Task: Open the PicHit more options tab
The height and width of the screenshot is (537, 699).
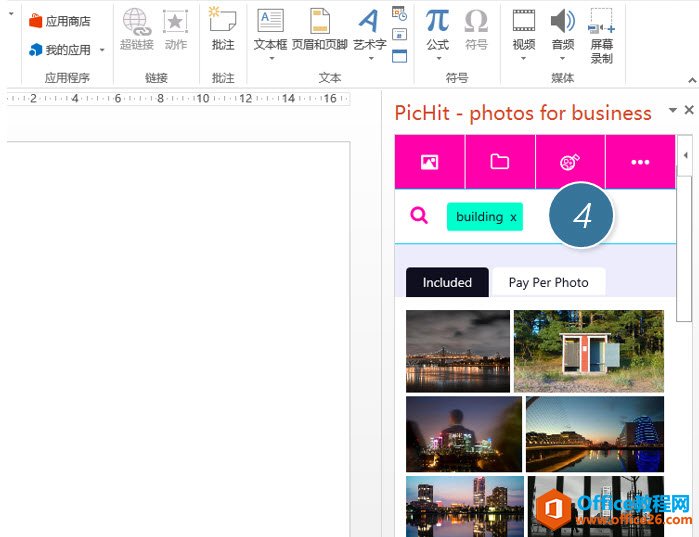Action: coord(640,162)
